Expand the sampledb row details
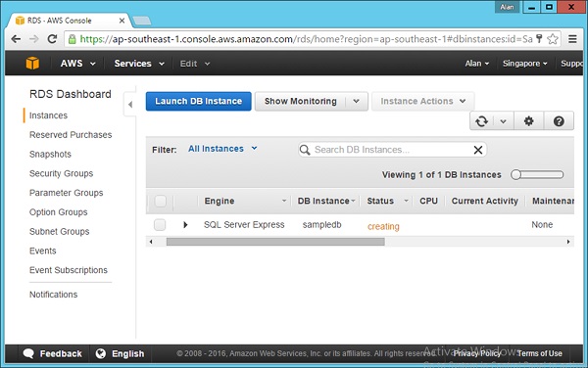 [185, 225]
